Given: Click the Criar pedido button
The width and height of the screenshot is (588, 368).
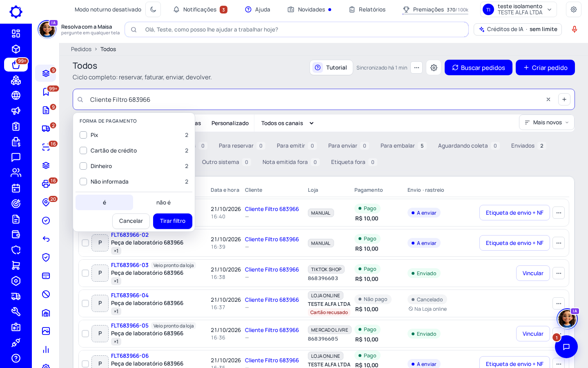Looking at the screenshot, I should (x=545, y=67).
